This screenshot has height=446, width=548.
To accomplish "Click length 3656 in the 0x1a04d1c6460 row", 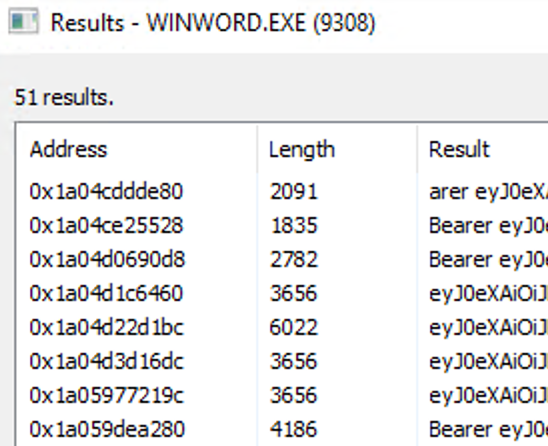I will pos(294,293).
